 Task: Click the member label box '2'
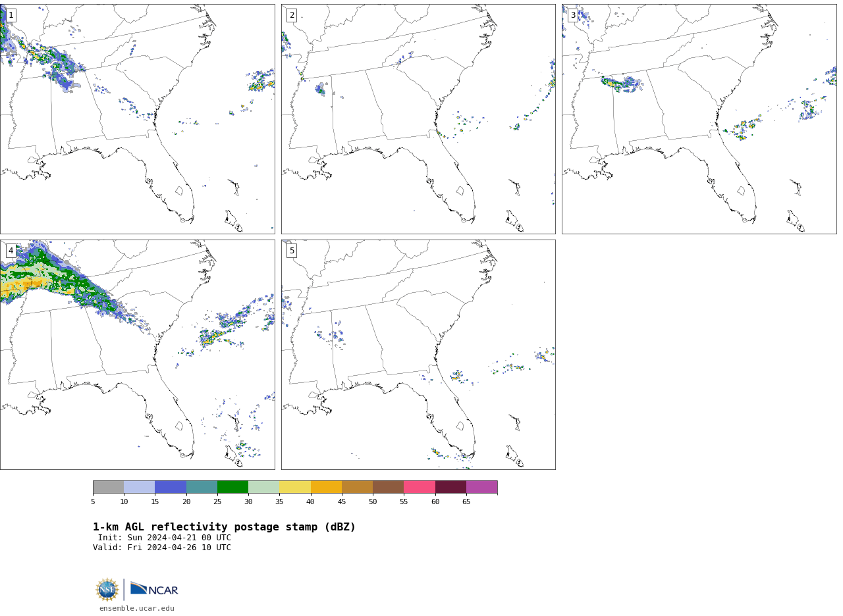(x=292, y=15)
